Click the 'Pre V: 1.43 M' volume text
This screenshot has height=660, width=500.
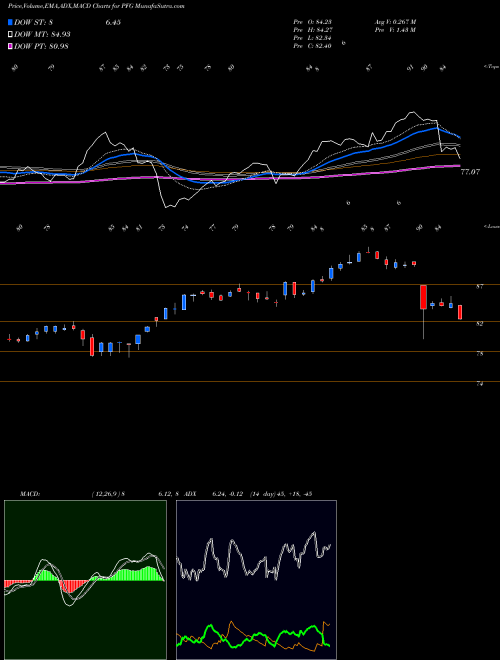point(395,30)
